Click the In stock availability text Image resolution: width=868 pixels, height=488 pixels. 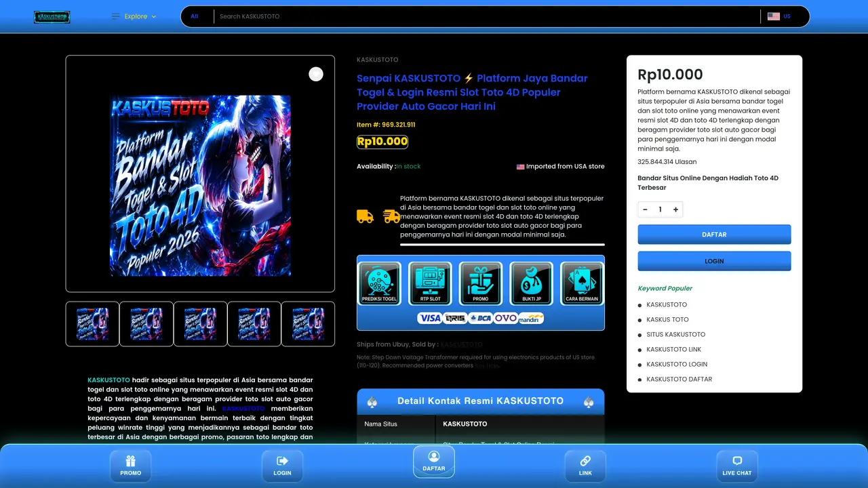click(x=408, y=167)
